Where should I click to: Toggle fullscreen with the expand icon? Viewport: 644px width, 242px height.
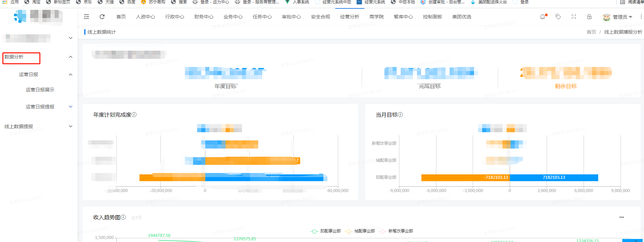click(x=574, y=17)
